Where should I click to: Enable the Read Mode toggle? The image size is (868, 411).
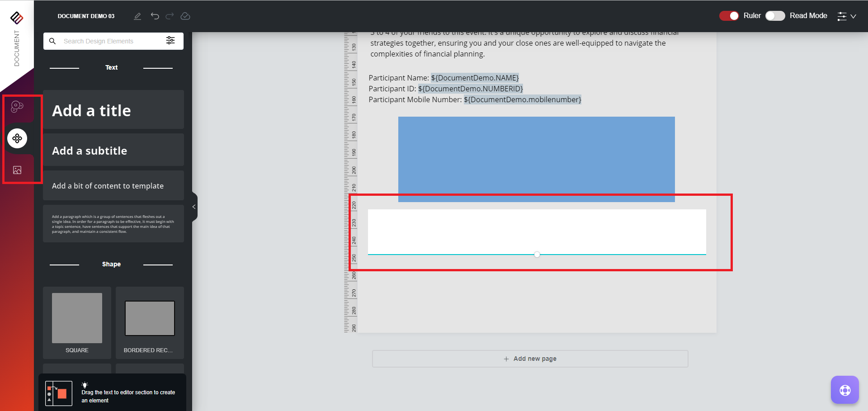(x=775, y=16)
